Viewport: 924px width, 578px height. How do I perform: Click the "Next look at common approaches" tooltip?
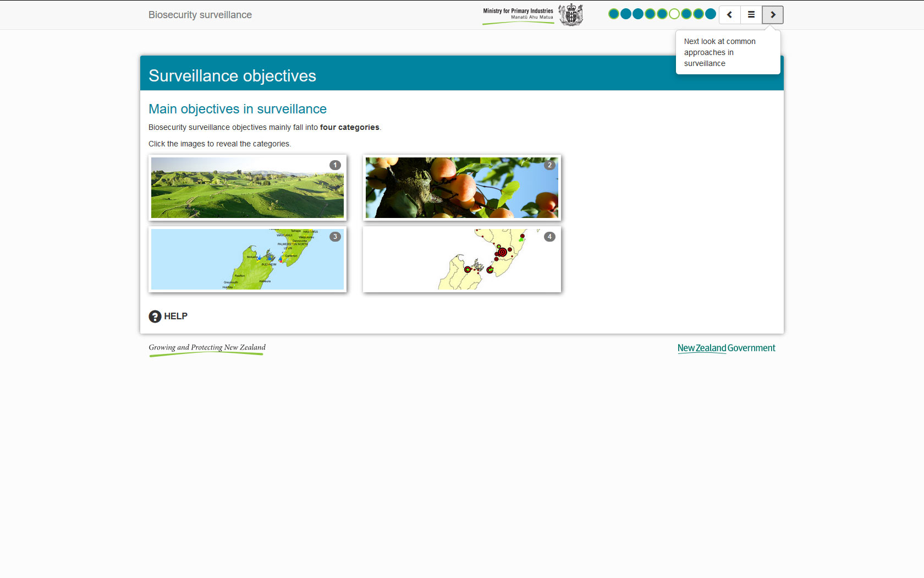728,52
